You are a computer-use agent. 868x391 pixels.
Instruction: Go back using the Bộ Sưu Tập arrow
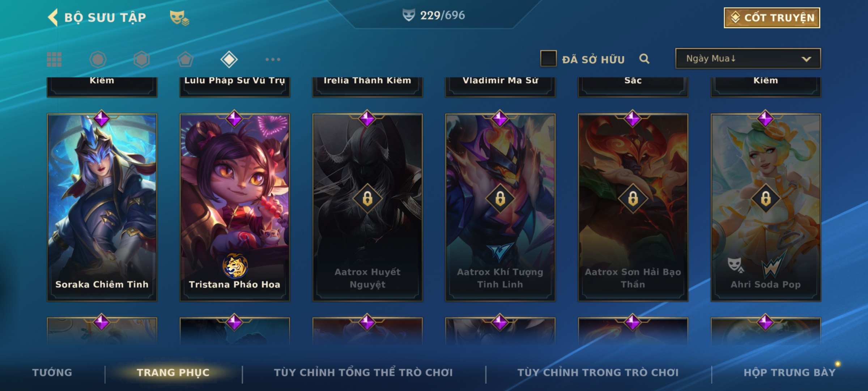click(x=53, y=17)
